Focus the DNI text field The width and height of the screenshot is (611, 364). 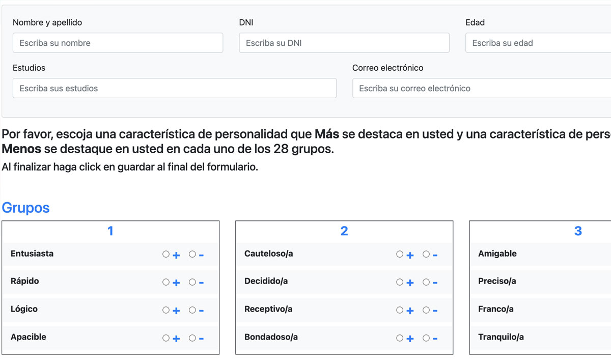pyautogui.click(x=344, y=43)
